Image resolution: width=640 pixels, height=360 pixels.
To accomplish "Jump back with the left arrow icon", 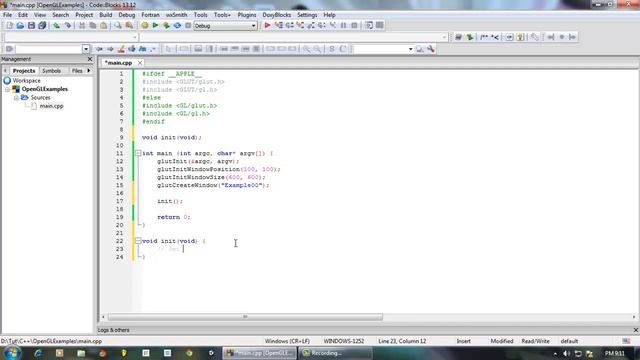I will pos(99,49).
